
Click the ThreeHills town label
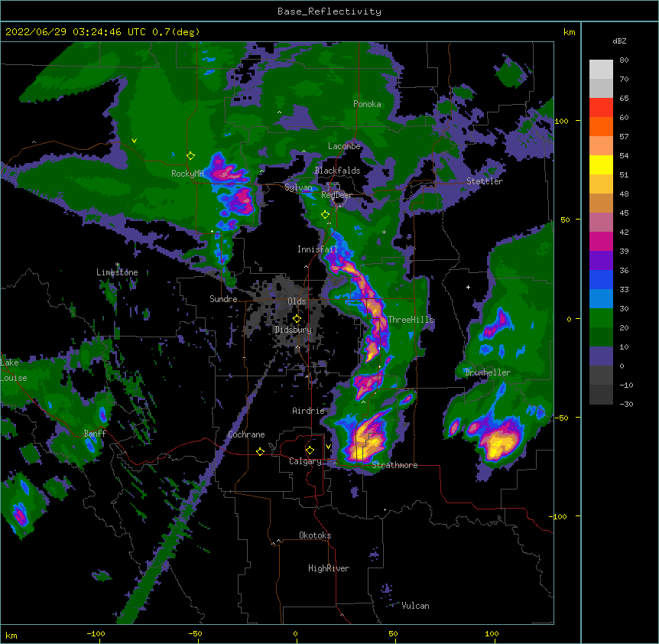(x=411, y=320)
